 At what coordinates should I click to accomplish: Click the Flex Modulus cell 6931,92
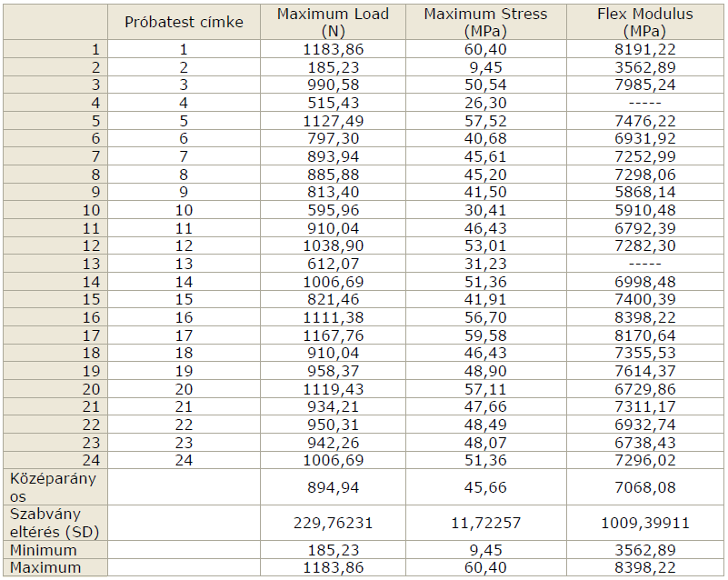coord(645,138)
